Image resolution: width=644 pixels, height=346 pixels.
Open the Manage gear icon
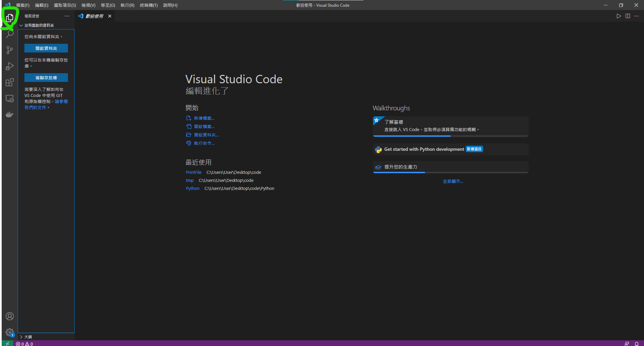click(x=10, y=332)
